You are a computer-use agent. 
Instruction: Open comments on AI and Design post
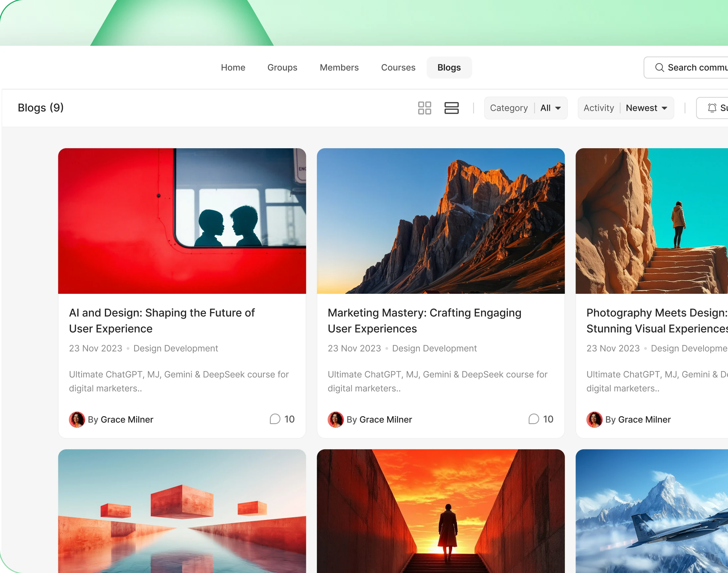pyautogui.click(x=282, y=419)
